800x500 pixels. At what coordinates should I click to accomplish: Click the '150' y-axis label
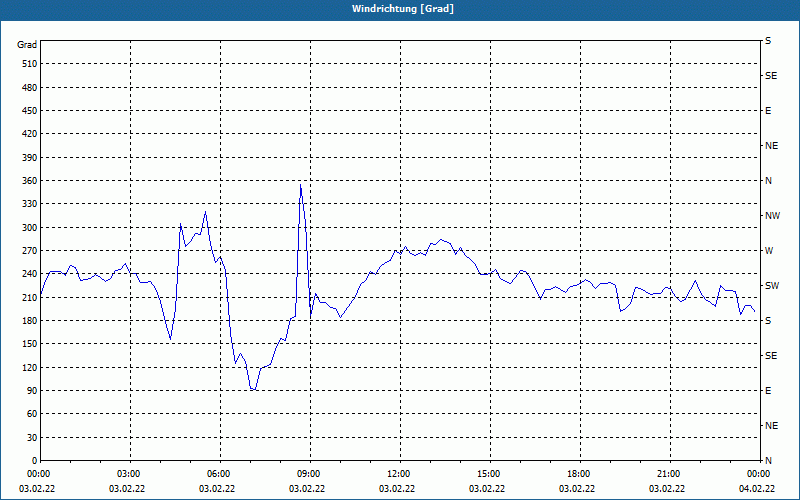[x=30, y=344]
